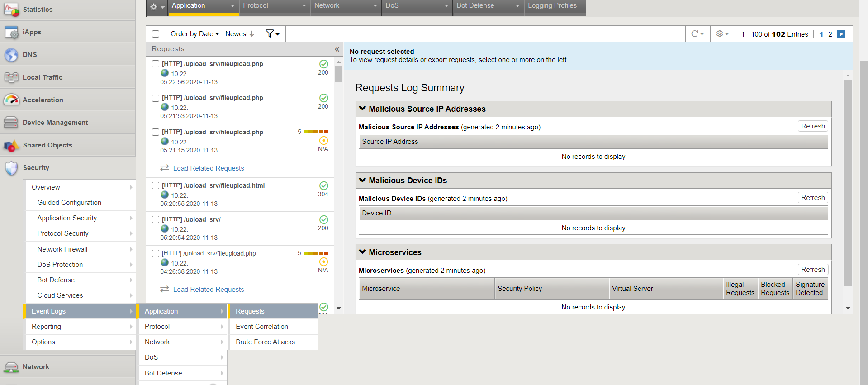Screen dimensions: 868x385
Task: Click the filter funnel icon
Action: [270, 34]
